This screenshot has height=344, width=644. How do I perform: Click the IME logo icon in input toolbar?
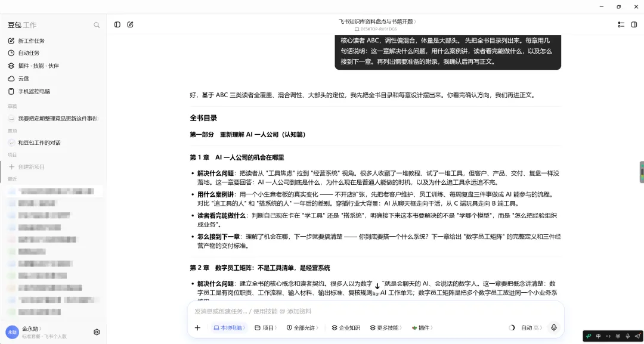tap(589, 336)
